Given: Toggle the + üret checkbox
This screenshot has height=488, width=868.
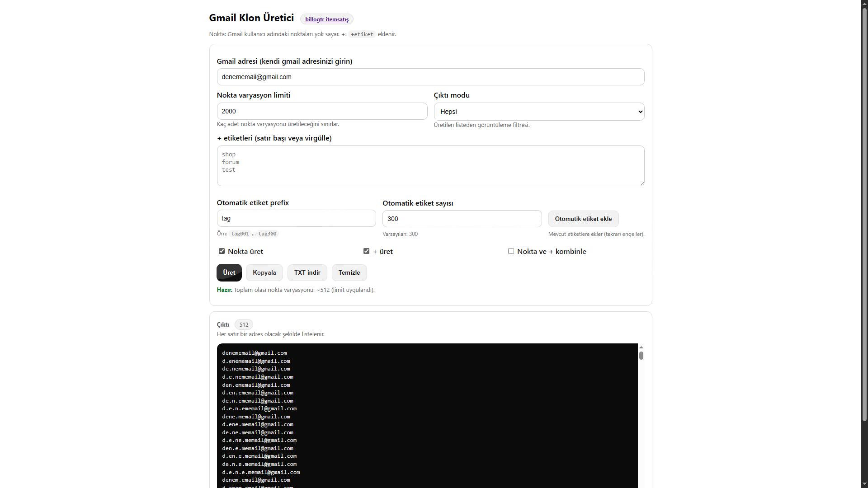Looking at the screenshot, I should (366, 251).
